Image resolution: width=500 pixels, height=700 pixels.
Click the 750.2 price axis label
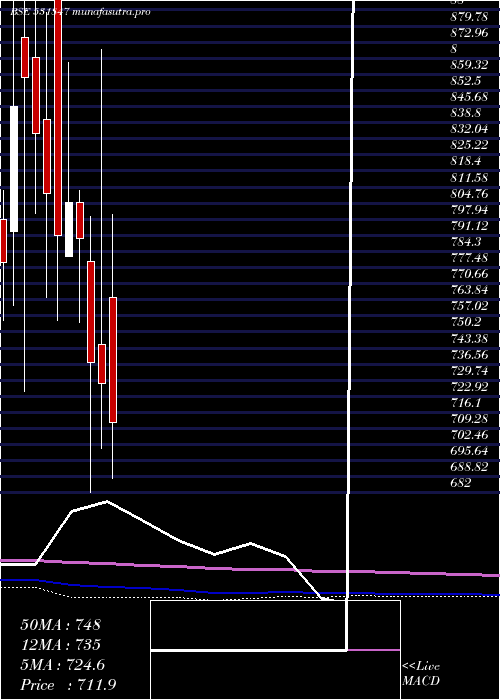pyautogui.click(x=466, y=322)
